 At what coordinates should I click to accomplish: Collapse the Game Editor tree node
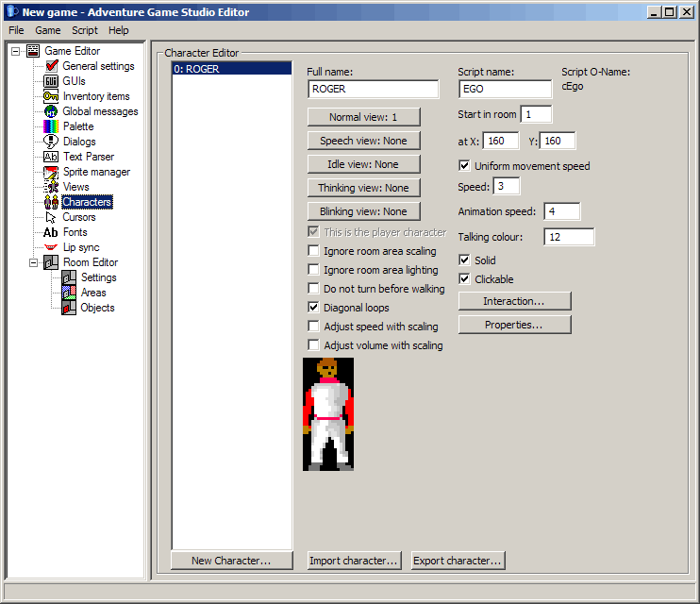coord(16,51)
